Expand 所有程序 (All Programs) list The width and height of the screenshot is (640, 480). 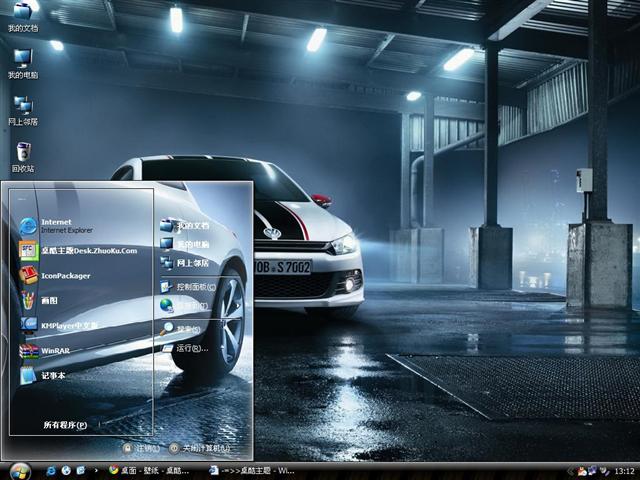point(65,425)
